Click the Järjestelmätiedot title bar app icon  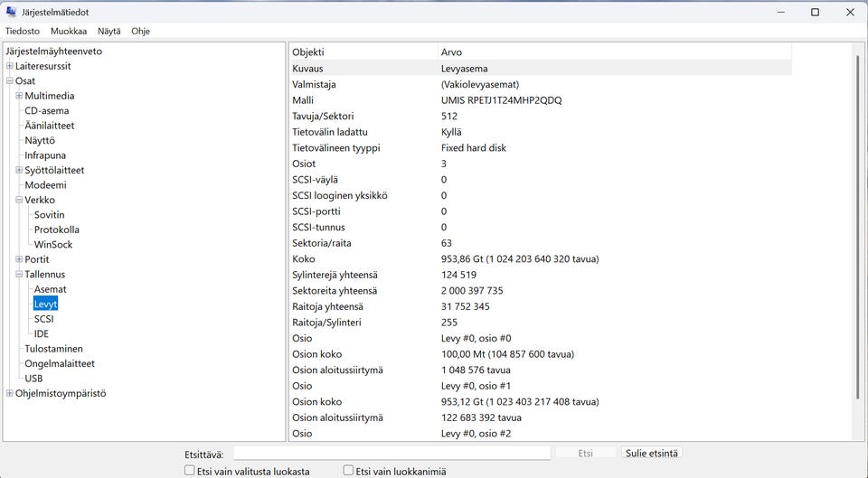(11, 12)
